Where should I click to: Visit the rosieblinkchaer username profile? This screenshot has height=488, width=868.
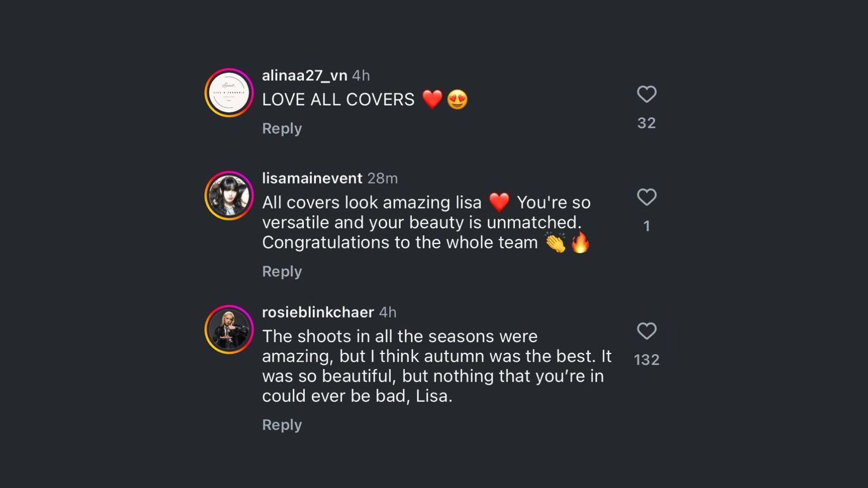point(318,312)
